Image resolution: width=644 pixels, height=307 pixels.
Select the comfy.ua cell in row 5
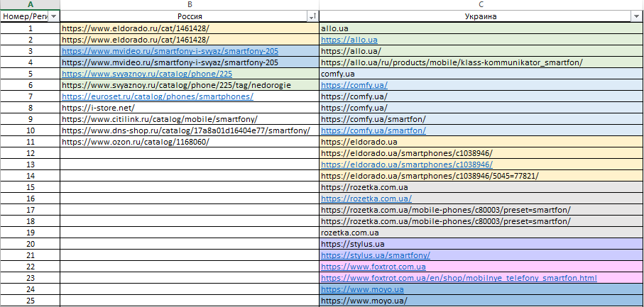coord(481,74)
